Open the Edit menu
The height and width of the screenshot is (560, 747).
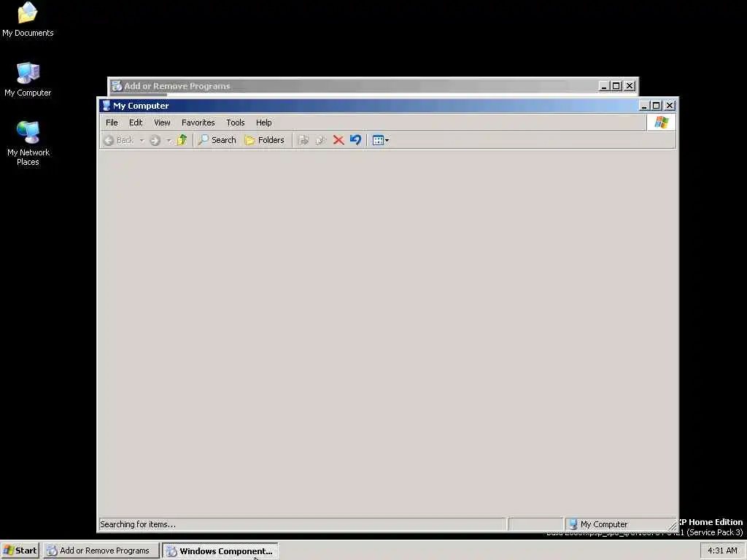[x=136, y=122]
